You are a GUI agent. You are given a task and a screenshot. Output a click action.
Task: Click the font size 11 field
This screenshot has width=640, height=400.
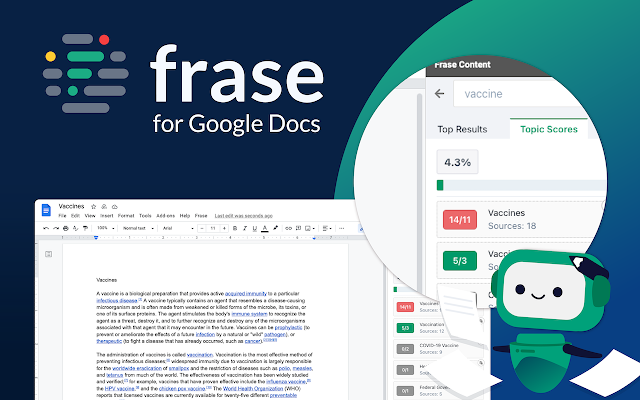[213, 228]
